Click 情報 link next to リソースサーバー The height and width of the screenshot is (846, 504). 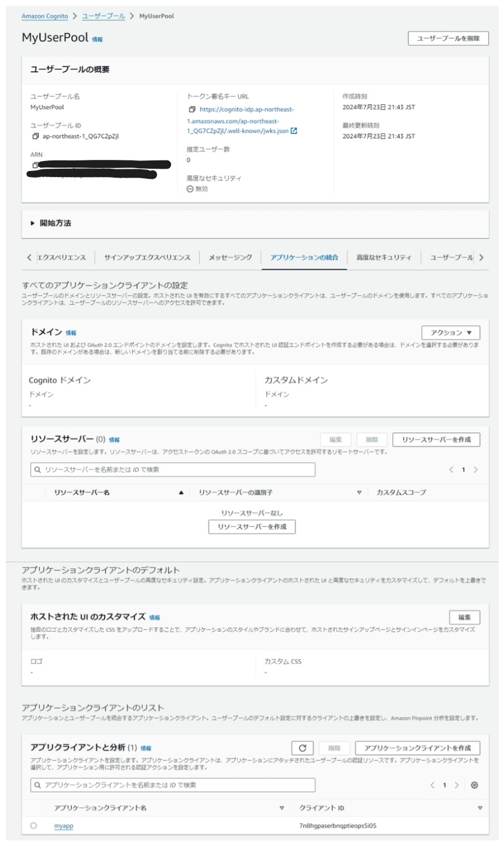coord(114,440)
